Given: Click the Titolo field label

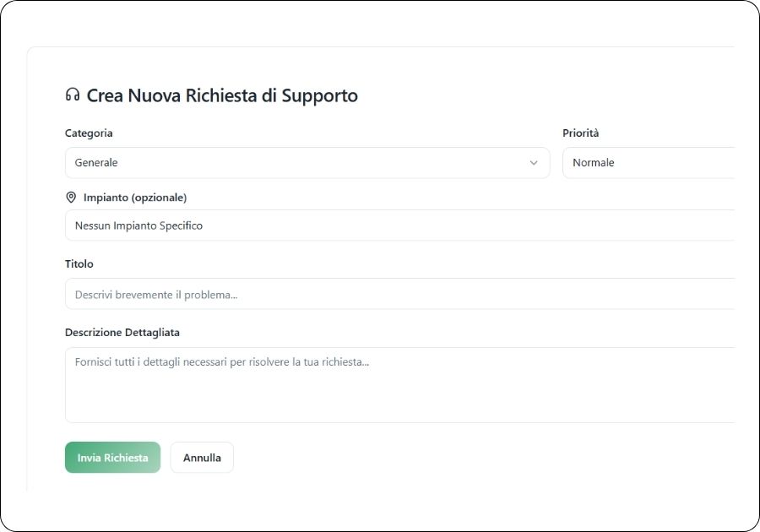Looking at the screenshot, I should pyautogui.click(x=79, y=264).
